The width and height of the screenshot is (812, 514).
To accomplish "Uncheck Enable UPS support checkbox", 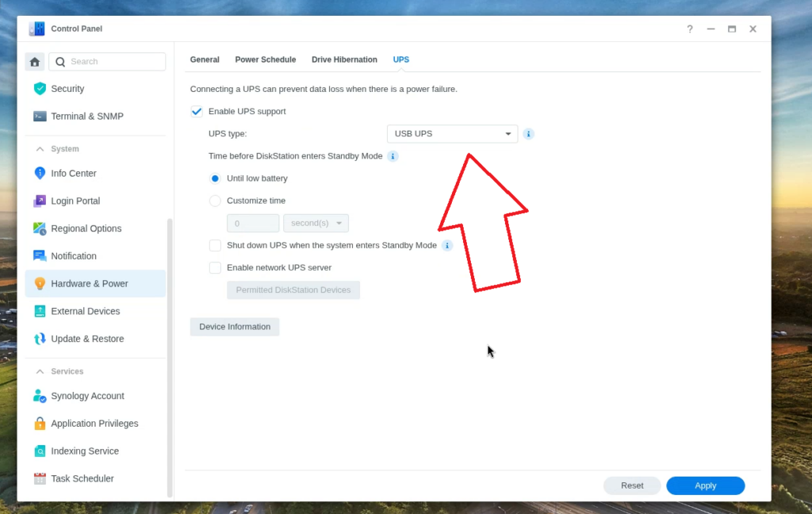I will 197,111.
